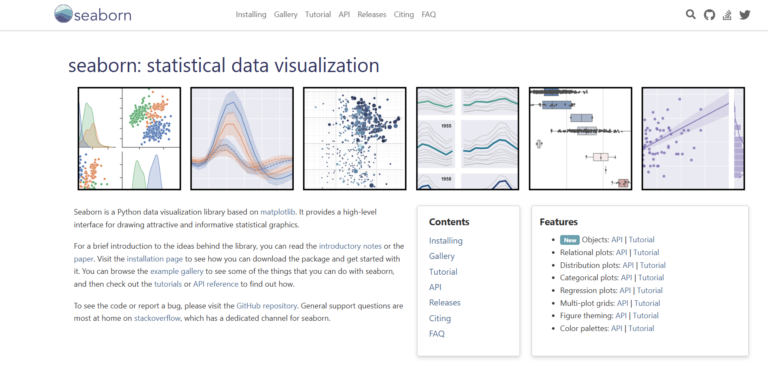Open the search magnifier icon
The image size is (768, 366).
pyautogui.click(x=691, y=14)
